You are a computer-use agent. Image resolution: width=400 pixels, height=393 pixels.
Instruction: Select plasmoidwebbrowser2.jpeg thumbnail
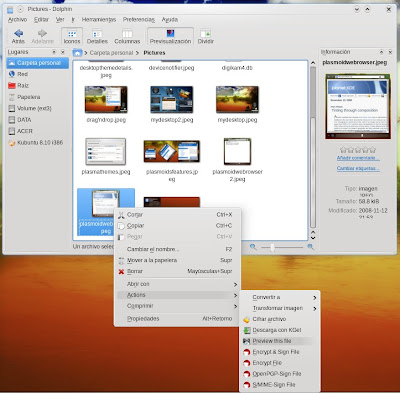coord(237,151)
